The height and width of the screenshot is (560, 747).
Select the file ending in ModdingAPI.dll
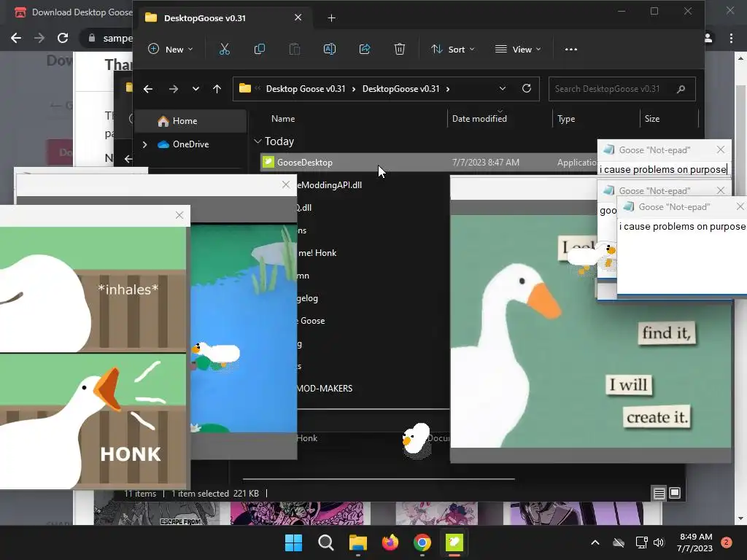tap(329, 185)
